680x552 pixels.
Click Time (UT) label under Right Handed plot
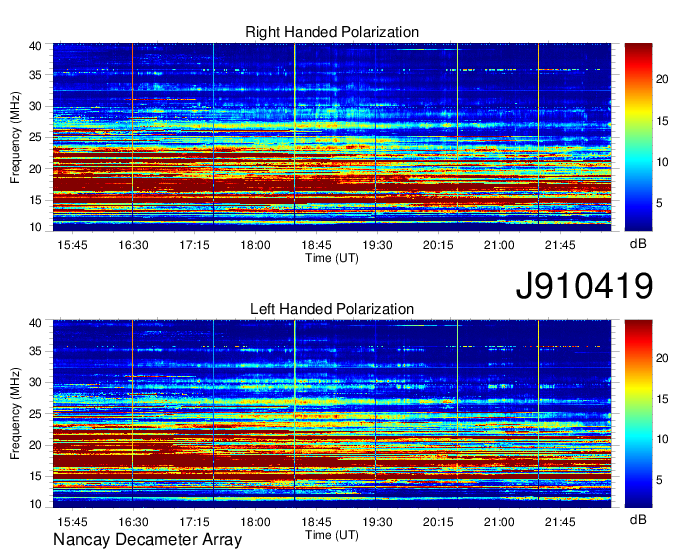[x=332, y=258]
